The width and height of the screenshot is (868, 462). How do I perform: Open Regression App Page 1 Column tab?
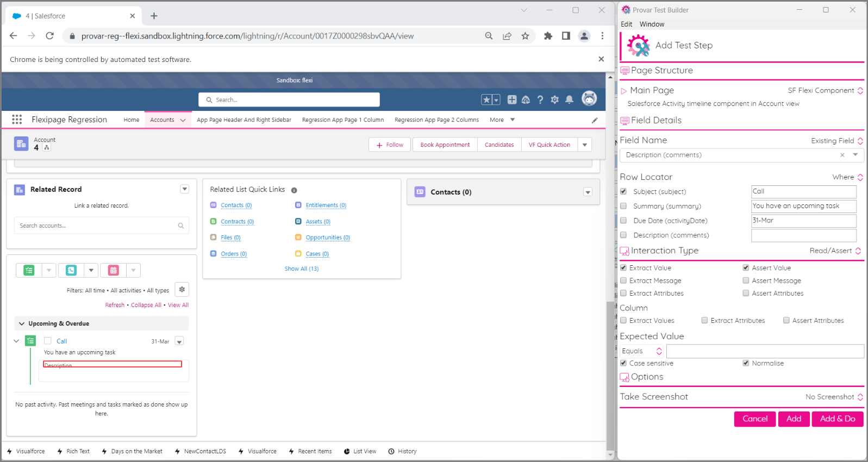pos(343,120)
